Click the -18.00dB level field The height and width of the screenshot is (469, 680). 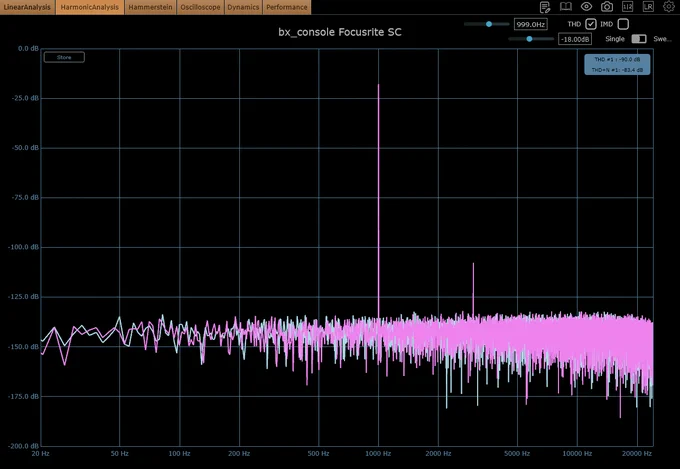[575, 39]
